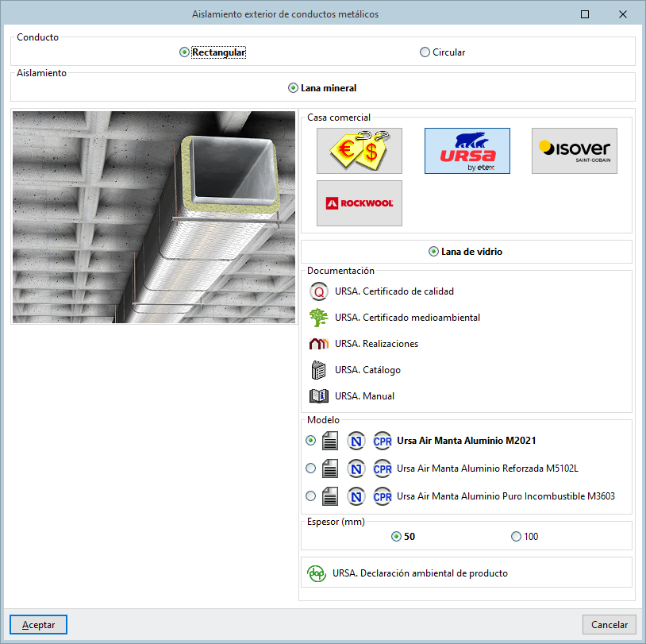Open URSA. Realizaciones link

(376, 343)
